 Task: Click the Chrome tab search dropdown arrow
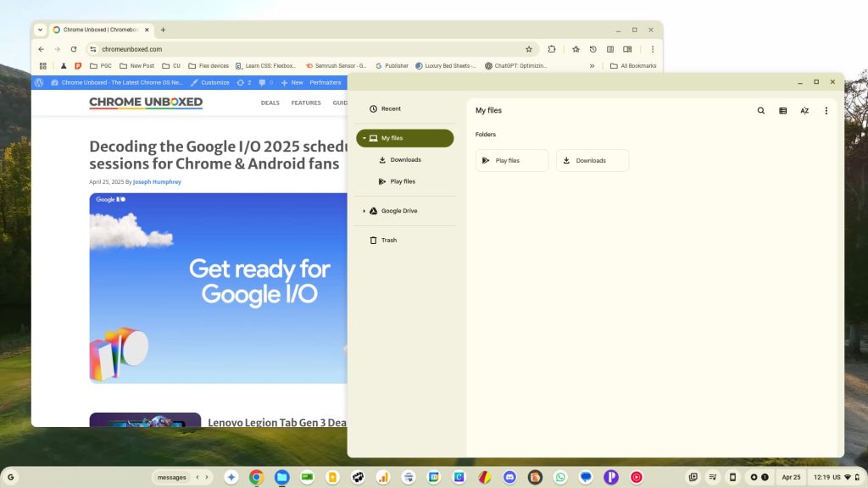tap(40, 30)
